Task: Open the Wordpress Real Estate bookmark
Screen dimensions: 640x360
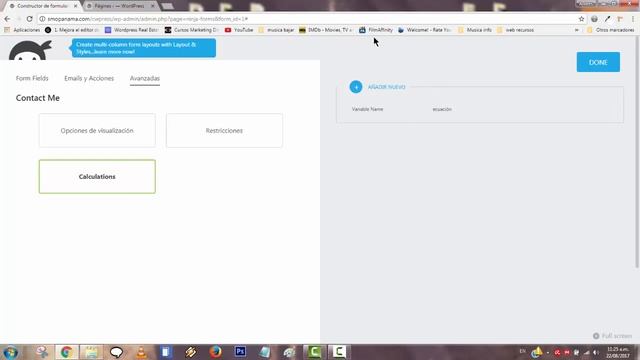Action: point(131,30)
